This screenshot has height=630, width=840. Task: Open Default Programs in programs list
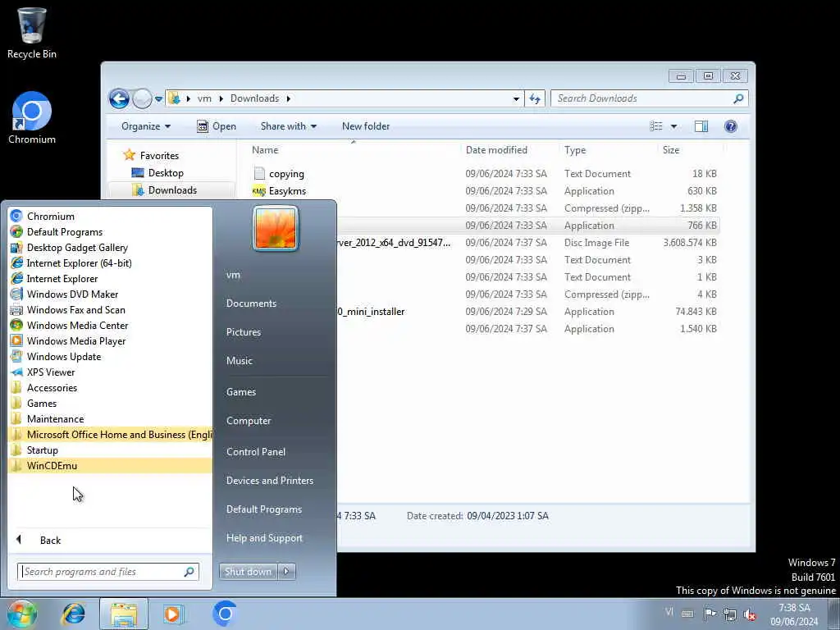111,232
